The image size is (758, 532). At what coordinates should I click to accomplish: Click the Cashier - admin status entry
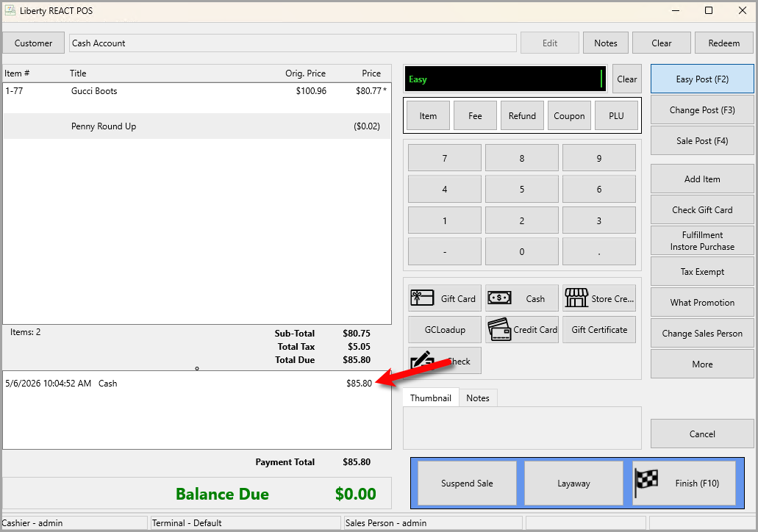[x=74, y=523]
